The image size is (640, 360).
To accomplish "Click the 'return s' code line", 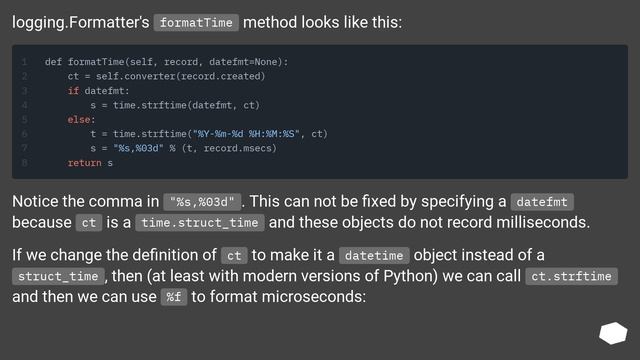I will pos(90,163).
